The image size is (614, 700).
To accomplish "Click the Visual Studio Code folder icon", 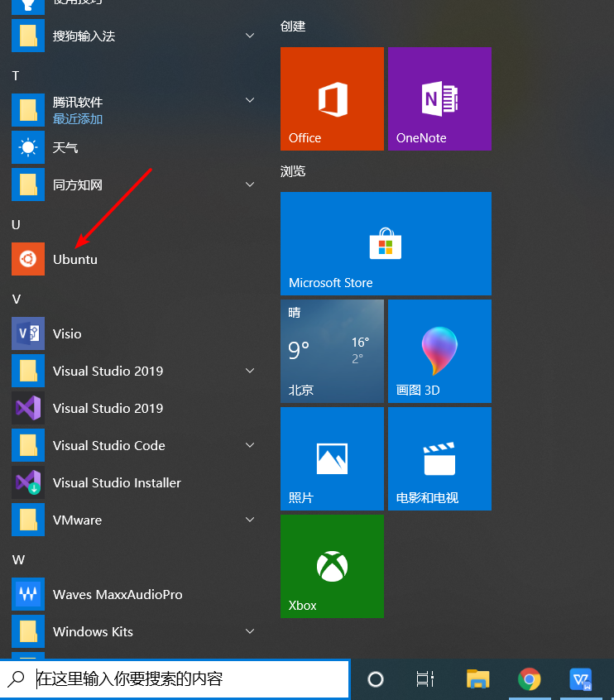I will click(x=28, y=445).
